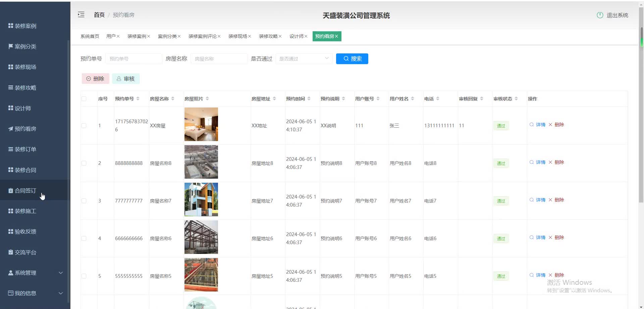Image resolution: width=644 pixels, height=309 pixels.
Task: Open 合同签订 in the sidebar
Action: [x=25, y=190]
